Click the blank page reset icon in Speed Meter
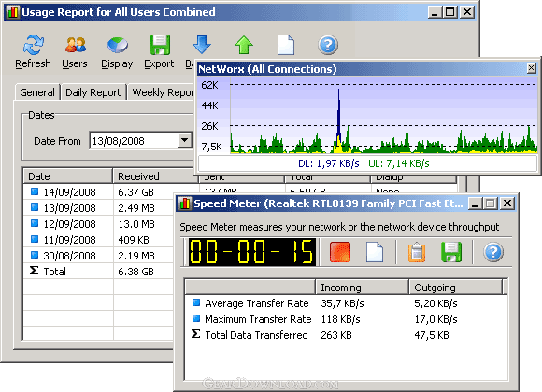Viewport: 542px width, 392px height. pos(375,252)
